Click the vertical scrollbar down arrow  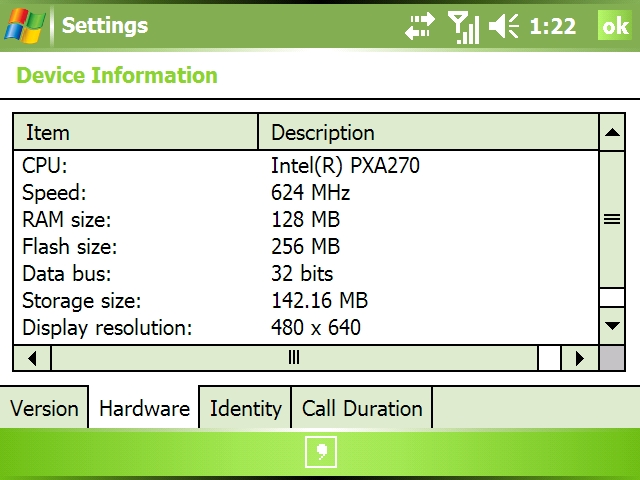(612, 326)
